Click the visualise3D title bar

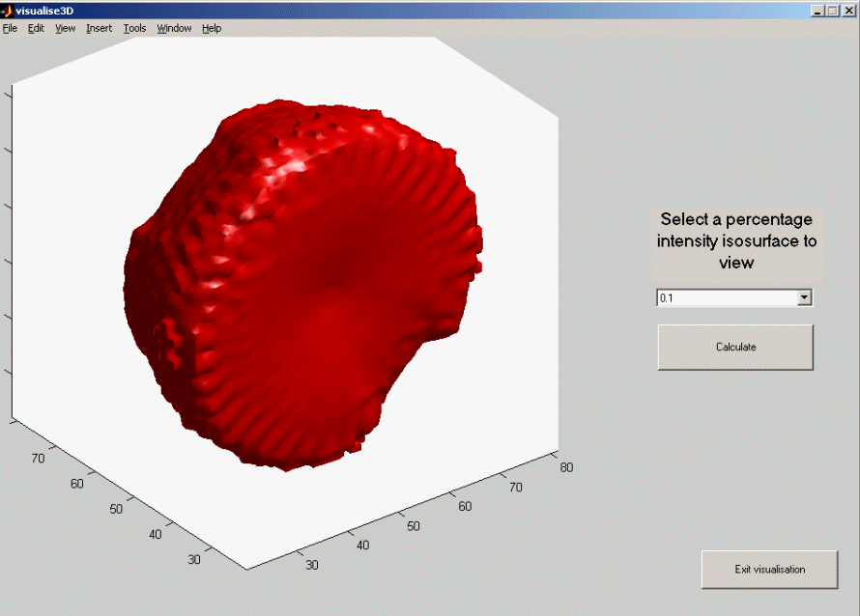click(x=387, y=9)
